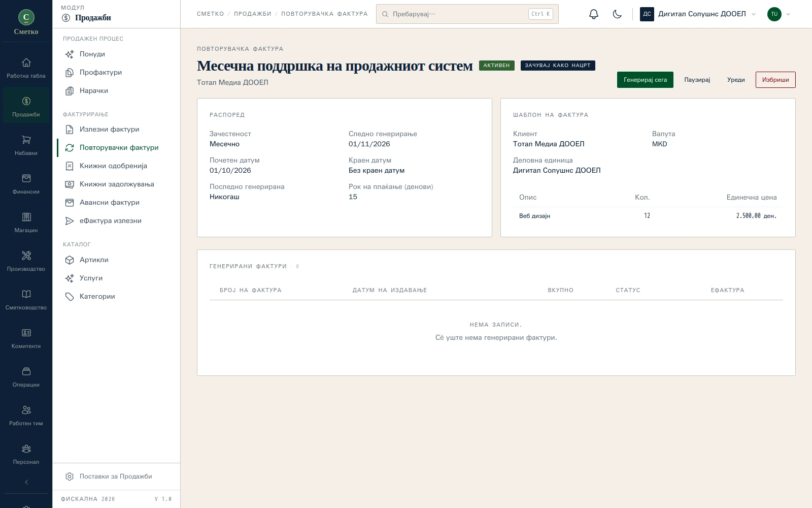Click the ФИСКАЛНА 2026 footer label
The width and height of the screenshot is (812, 508).
pos(88,499)
